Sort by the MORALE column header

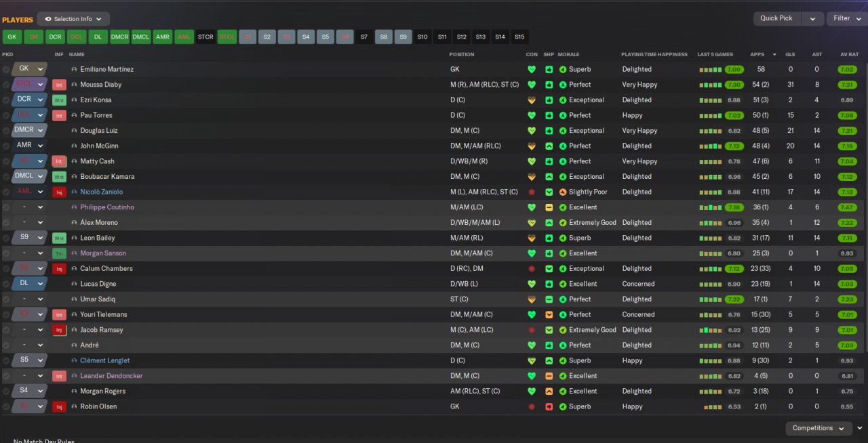[x=569, y=54]
